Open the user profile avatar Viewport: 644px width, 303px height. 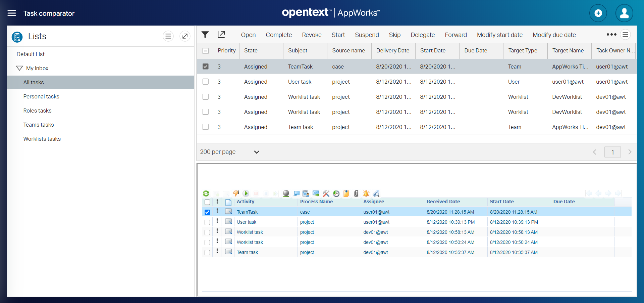624,13
